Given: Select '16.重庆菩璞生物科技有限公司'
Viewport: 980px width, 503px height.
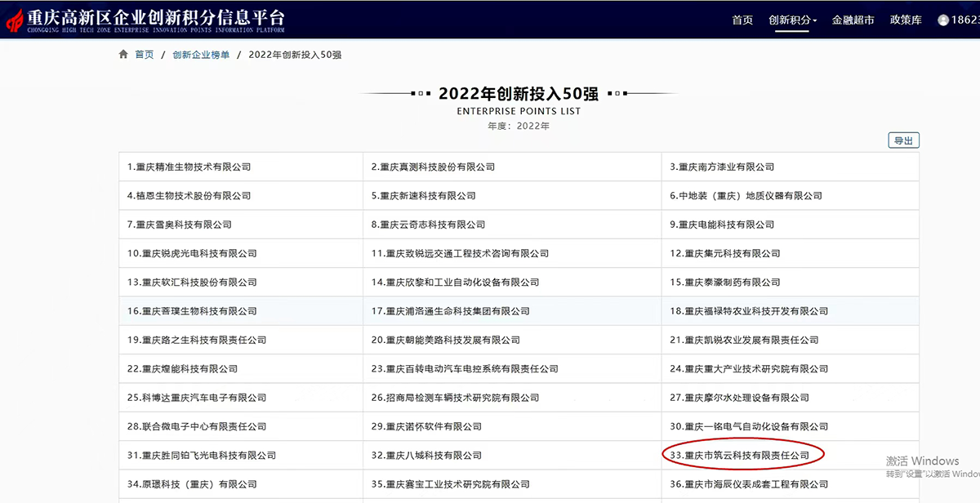Looking at the screenshot, I should pos(192,311).
